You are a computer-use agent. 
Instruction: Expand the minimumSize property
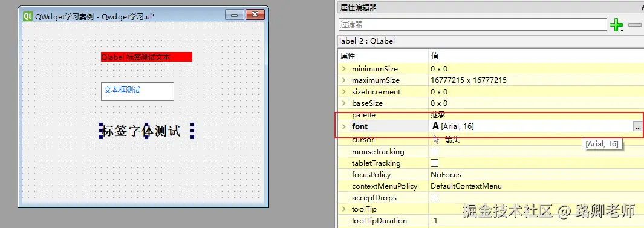pos(344,68)
